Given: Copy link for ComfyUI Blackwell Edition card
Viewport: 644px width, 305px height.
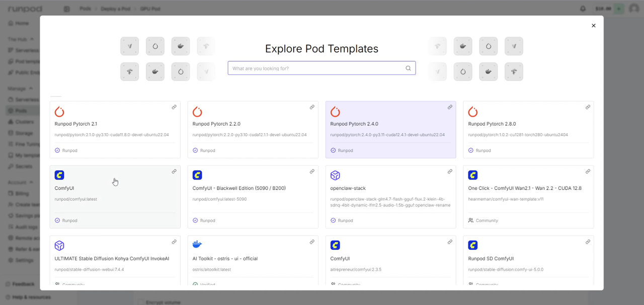Looking at the screenshot, I should tap(312, 171).
